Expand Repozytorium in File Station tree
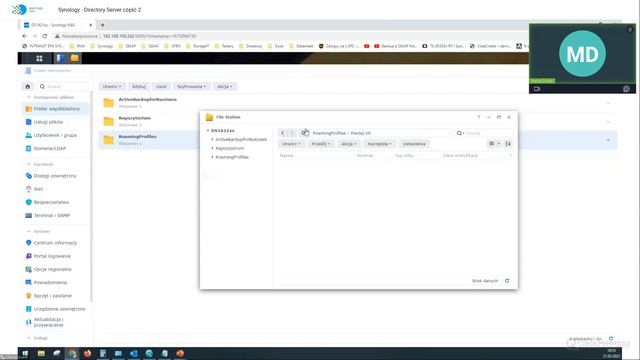 pos(212,148)
